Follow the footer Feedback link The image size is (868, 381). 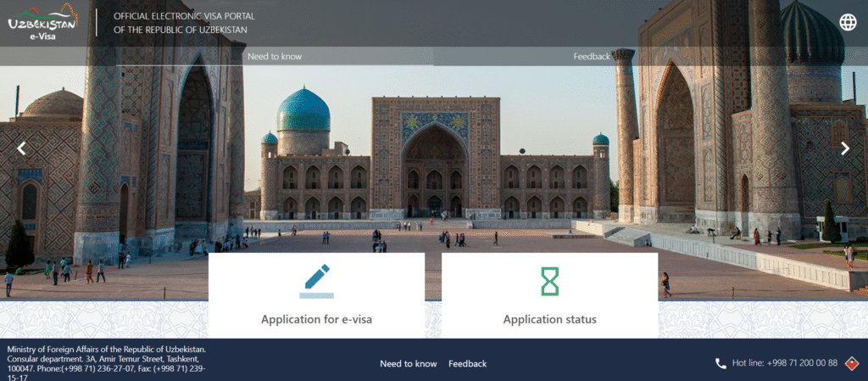click(467, 363)
